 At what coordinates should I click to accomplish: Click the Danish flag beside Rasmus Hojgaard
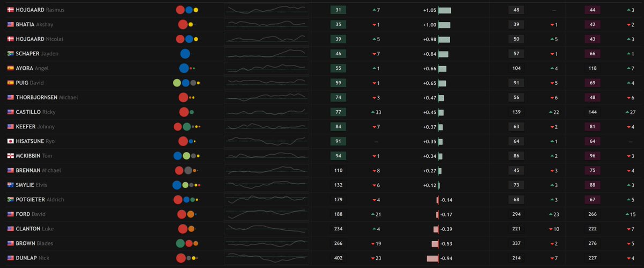pyautogui.click(x=10, y=10)
